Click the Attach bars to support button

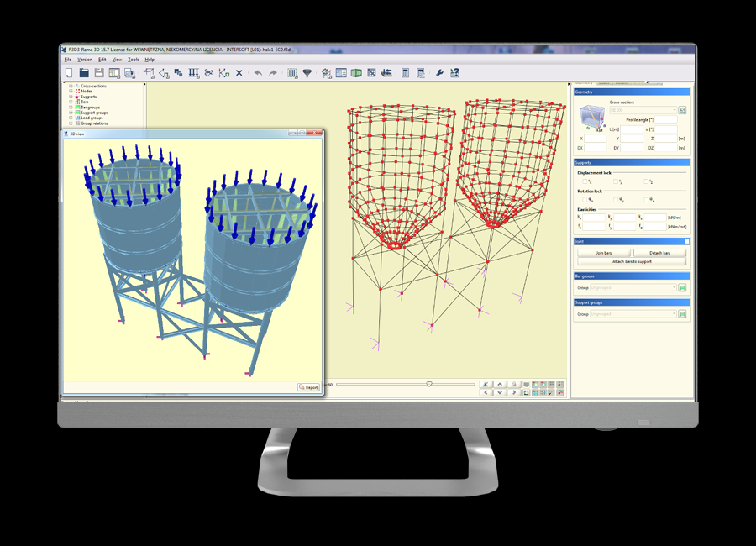631,261
